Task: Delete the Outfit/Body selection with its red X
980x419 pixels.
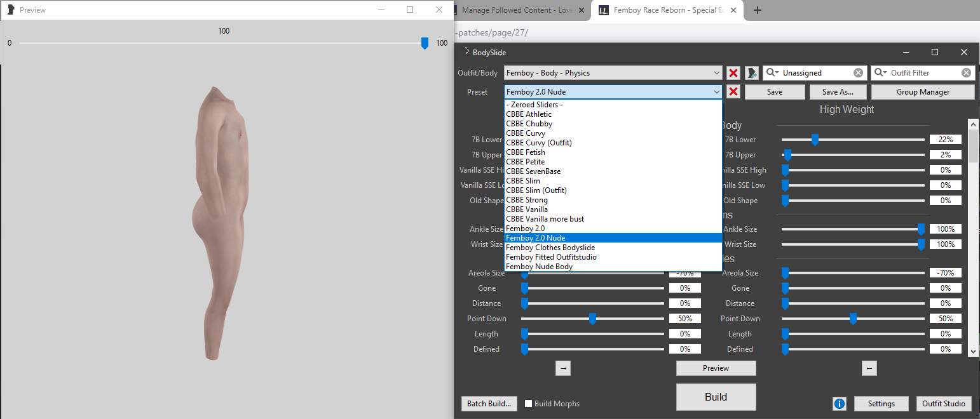Action: pos(733,73)
